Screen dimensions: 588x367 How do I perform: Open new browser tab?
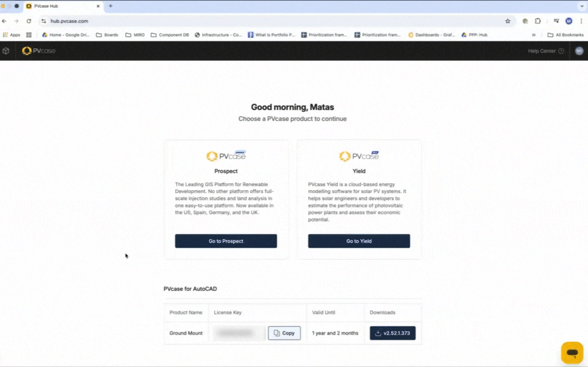(111, 6)
